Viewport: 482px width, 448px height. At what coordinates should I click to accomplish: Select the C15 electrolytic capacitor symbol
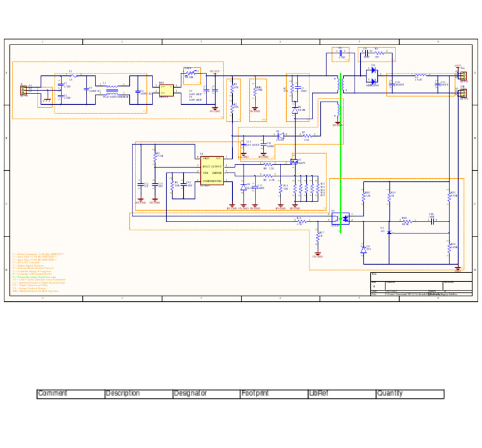pyautogui.click(x=244, y=144)
